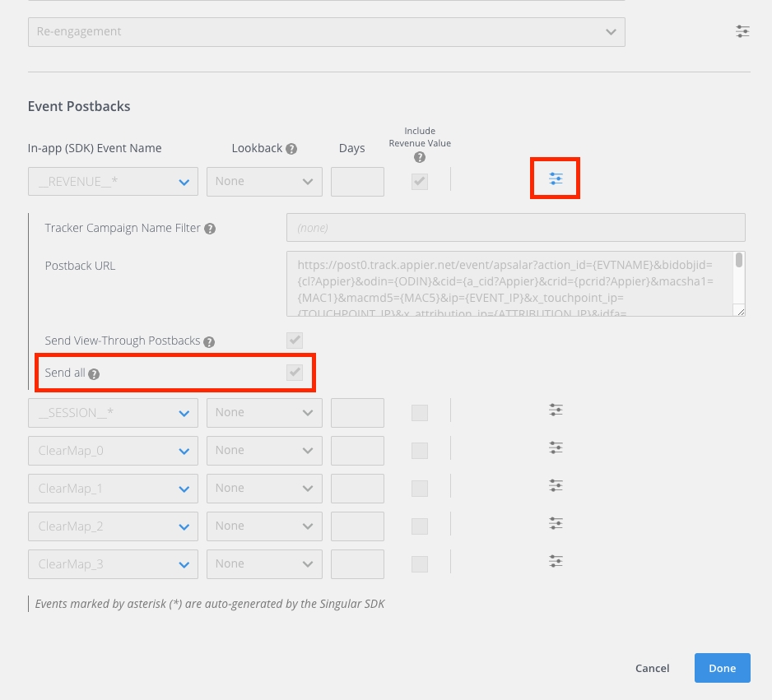Click help icon next to Lookback
Image resolution: width=772 pixels, height=700 pixels.
[291, 149]
